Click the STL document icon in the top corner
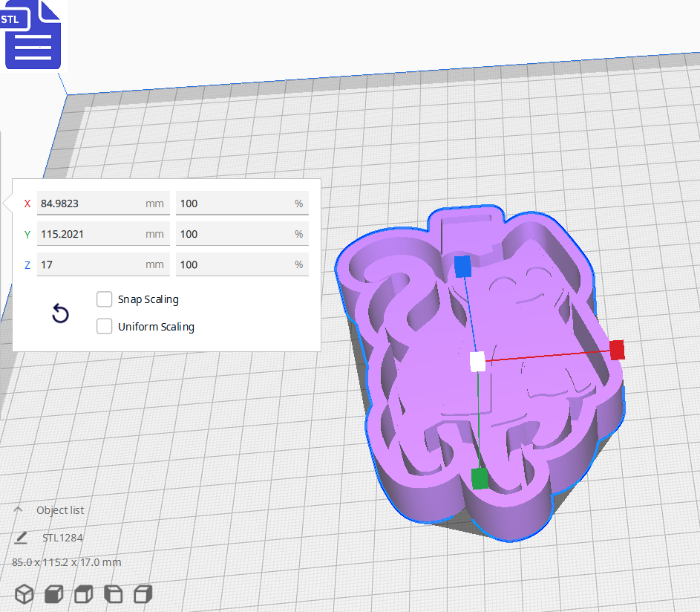 tap(33, 35)
